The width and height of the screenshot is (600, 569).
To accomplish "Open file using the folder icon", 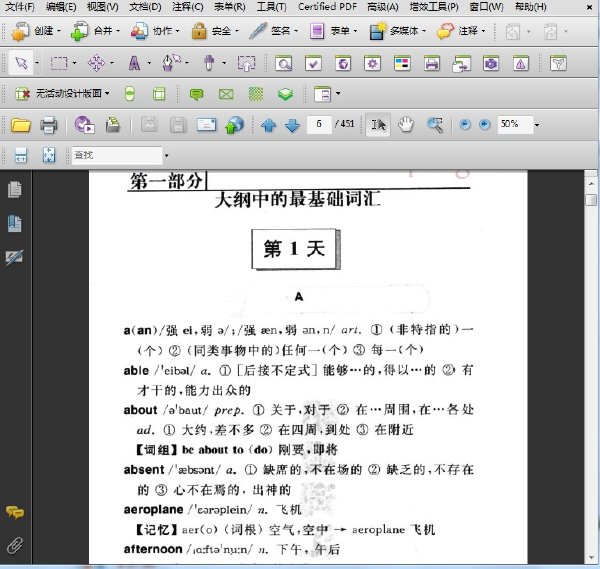I will coord(21,125).
